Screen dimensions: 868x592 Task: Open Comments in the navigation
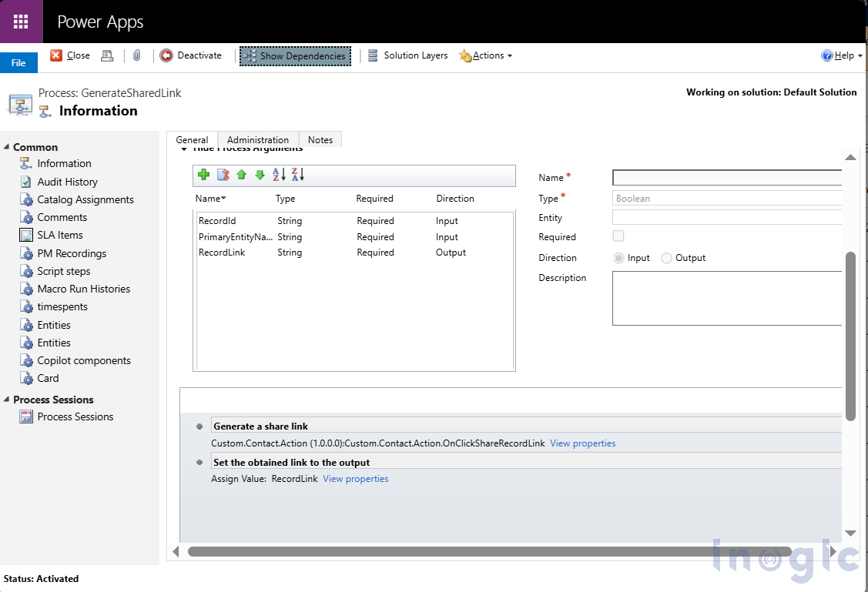pos(62,217)
